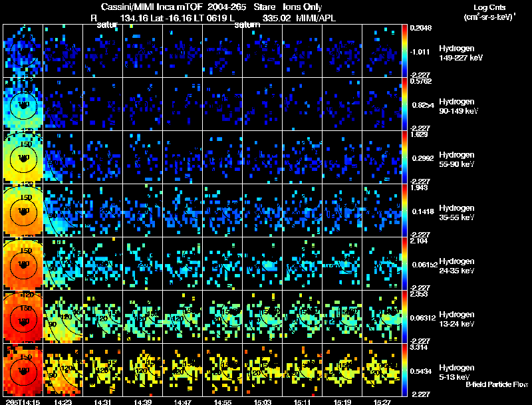Click the "Hydrogen 149-227 keV" row label
The height and width of the screenshot is (405, 532).
(x=460, y=53)
